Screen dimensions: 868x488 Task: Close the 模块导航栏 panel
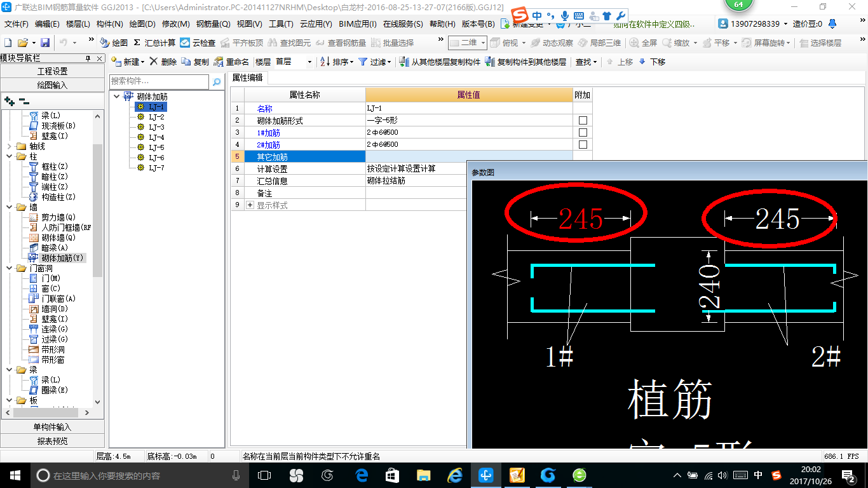point(100,58)
